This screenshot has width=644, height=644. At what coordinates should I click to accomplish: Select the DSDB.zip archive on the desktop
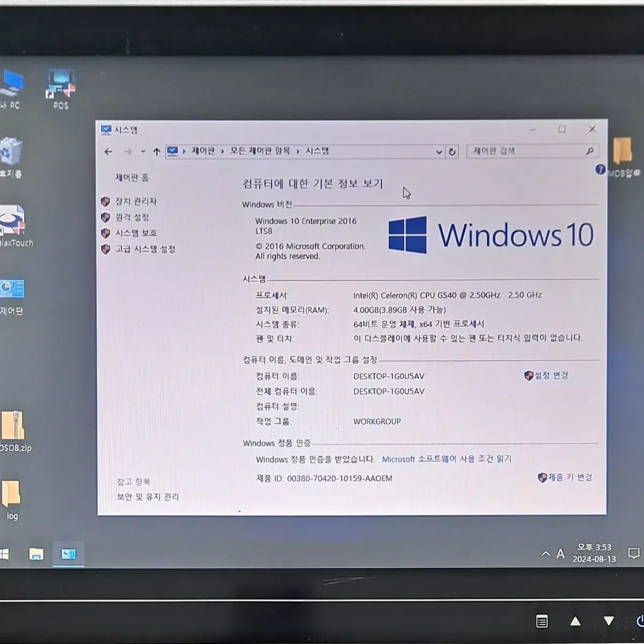click(x=14, y=431)
